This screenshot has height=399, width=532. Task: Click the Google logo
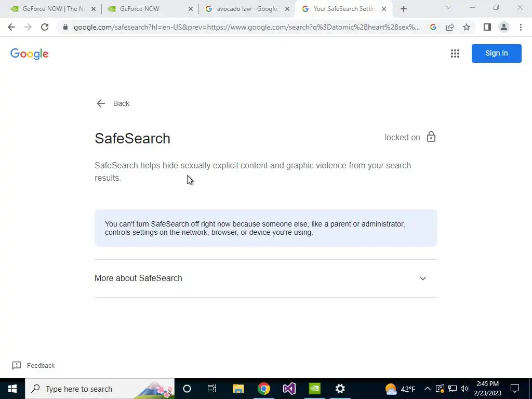(x=30, y=54)
